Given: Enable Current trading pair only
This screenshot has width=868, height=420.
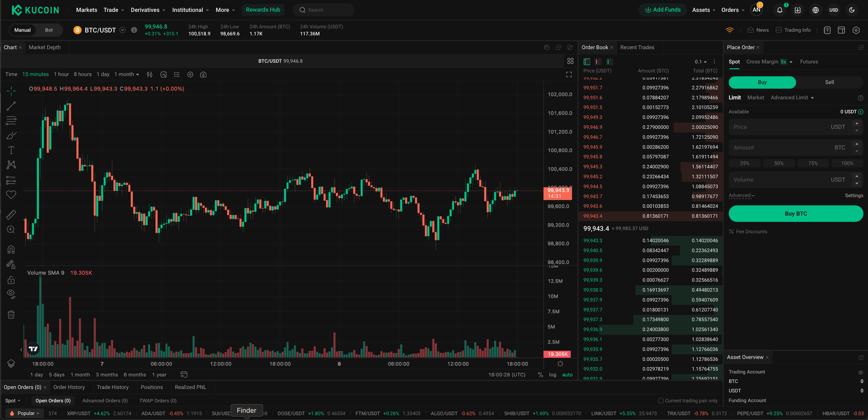Looking at the screenshot, I should pos(661,400).
